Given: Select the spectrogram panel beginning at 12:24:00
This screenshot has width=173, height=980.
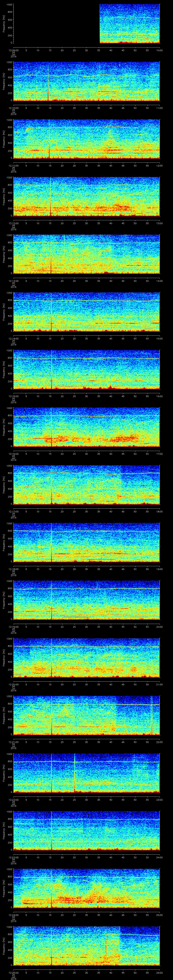Looking at the screenshot, I should pos(86,888).
